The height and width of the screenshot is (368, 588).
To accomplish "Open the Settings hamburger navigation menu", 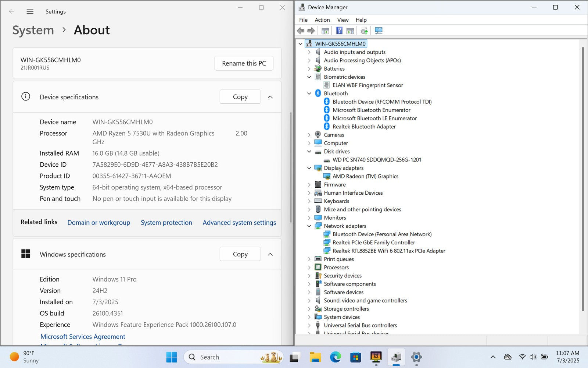I will [30, 11].
